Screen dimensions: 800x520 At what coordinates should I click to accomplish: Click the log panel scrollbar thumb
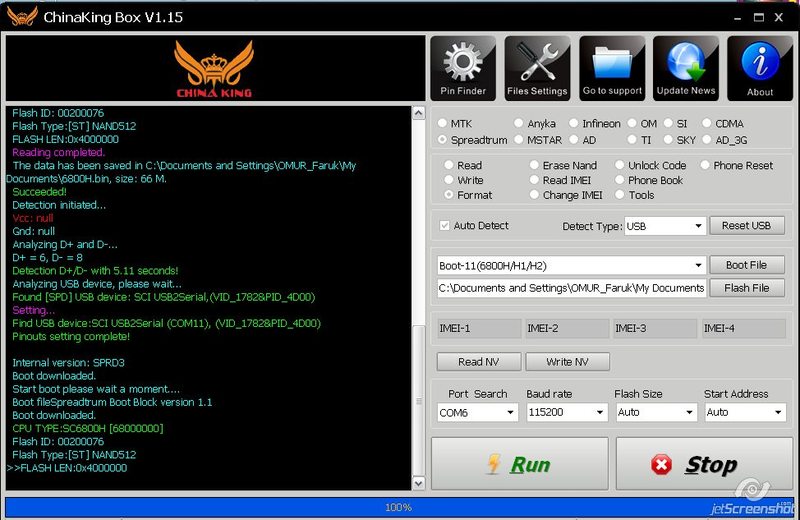click(x=418, y=400)
